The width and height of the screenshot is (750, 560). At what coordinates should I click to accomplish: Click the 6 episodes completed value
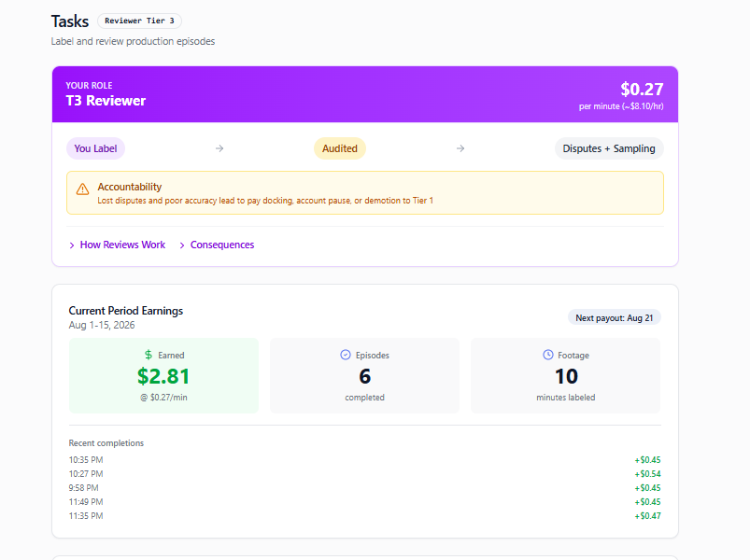[364, 376]
